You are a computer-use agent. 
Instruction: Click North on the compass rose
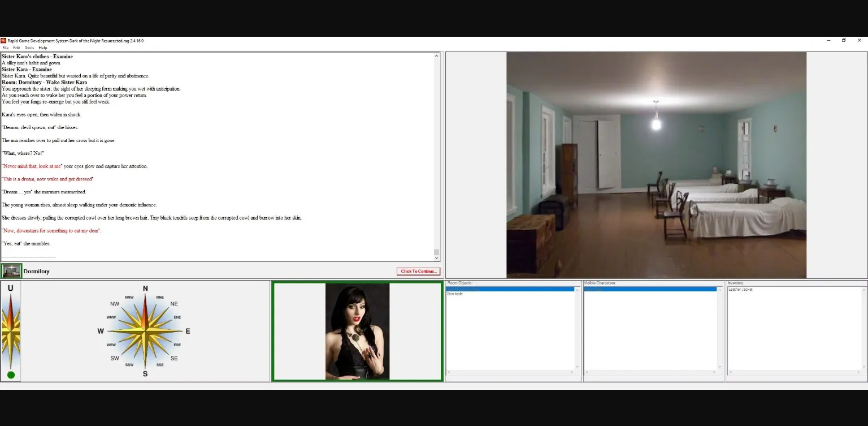(x=145, y=289)
